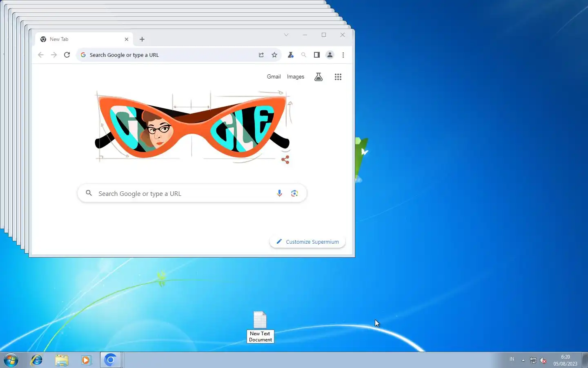588x368 pixels.
Task: Select the New Tab tab
Action: tap(85, 39)
